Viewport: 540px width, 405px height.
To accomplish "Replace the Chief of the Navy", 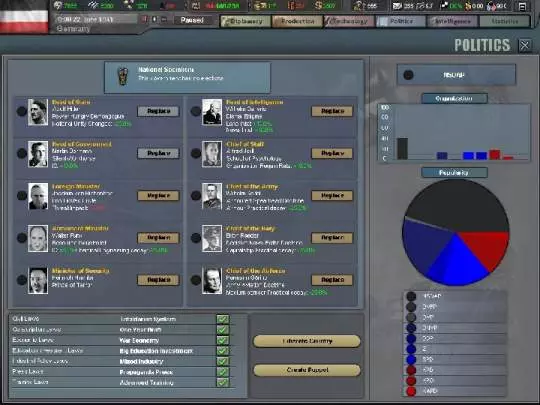I will (332, 238).
